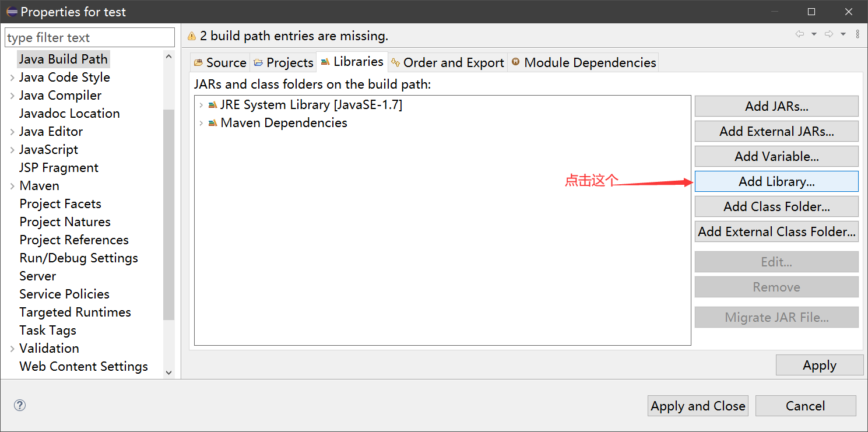Open the back history dropdown arrow

tap(814, 34)
